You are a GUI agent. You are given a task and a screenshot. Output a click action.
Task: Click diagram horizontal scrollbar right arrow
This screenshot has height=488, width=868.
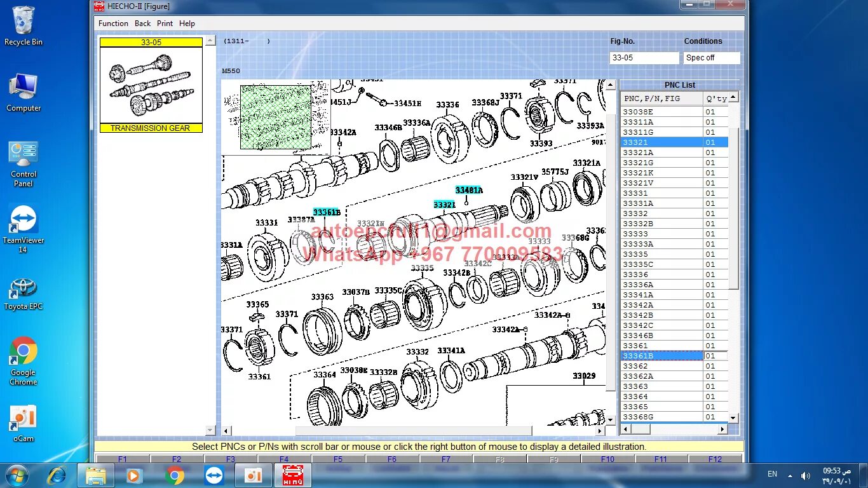tap(600, 431)
